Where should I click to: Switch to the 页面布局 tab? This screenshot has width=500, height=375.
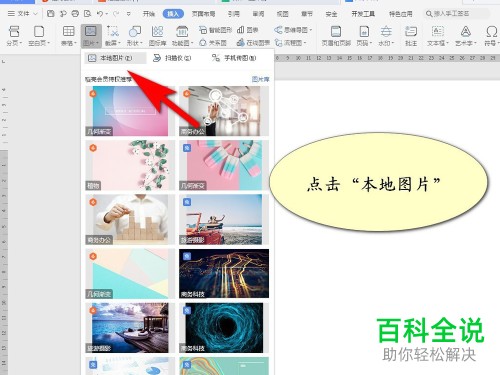tap(203, 14)
